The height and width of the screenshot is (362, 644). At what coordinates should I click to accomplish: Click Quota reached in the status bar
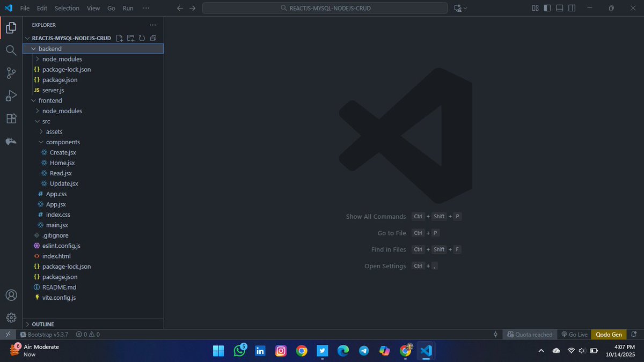click(530, 334)
